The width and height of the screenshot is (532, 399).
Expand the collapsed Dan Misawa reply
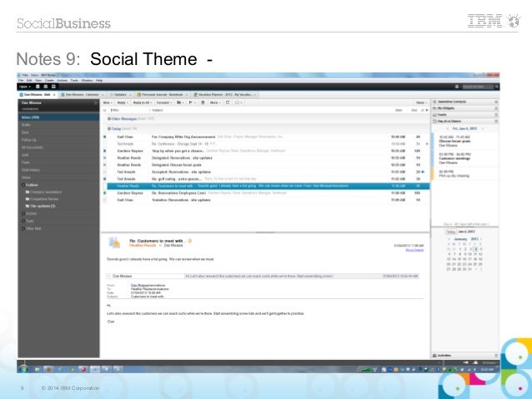click(108, 277)
